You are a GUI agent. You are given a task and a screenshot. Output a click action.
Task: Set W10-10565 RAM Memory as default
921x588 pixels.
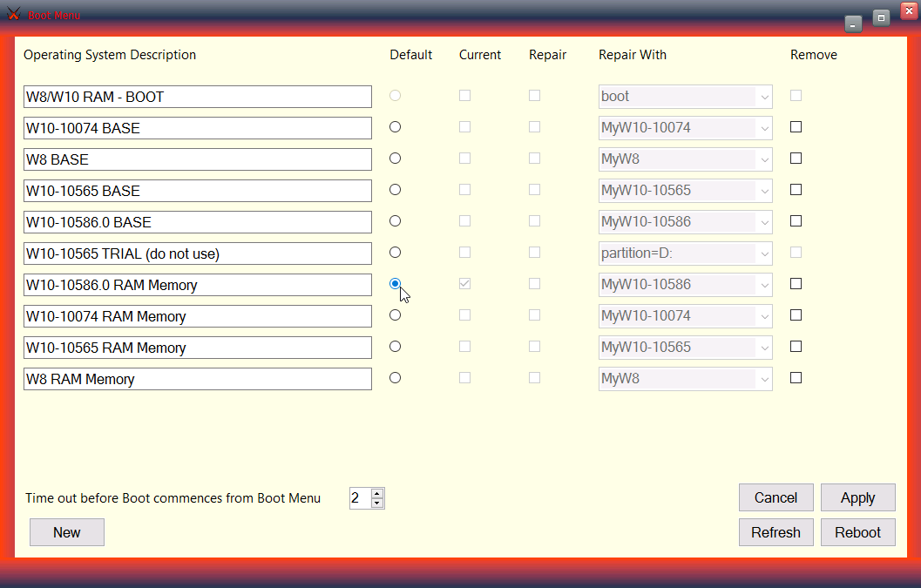[x=396, y=347]
